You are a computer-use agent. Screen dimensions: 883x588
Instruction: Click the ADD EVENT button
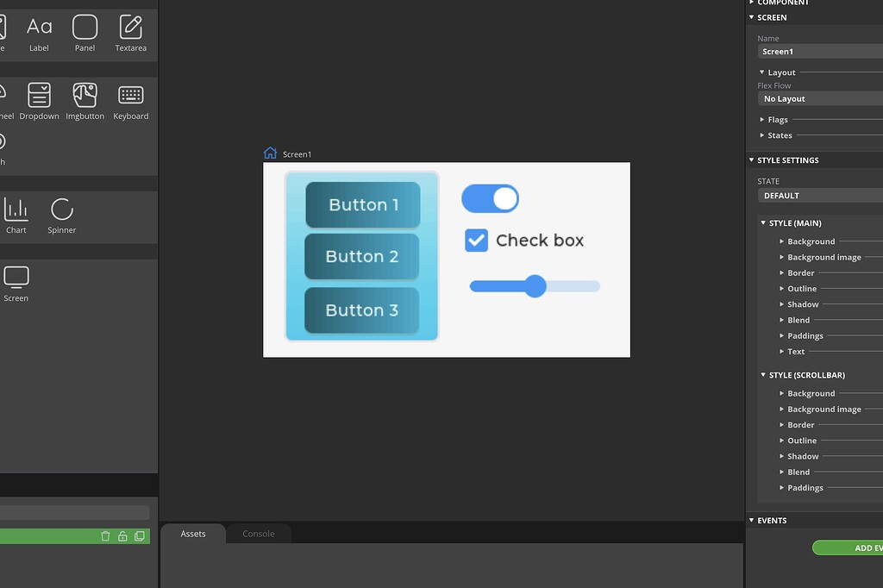(854, 547)
